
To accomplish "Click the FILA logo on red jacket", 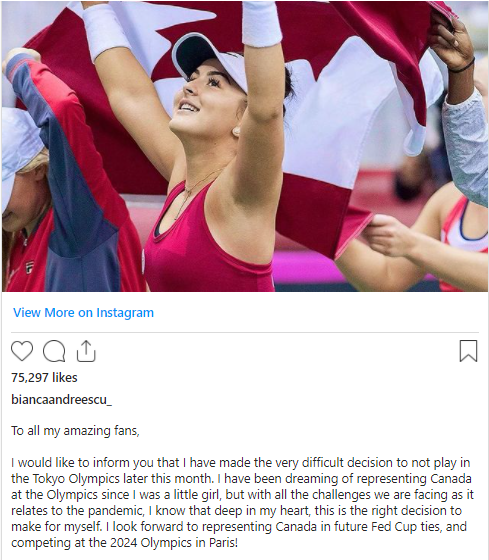I will click(30, 267).
